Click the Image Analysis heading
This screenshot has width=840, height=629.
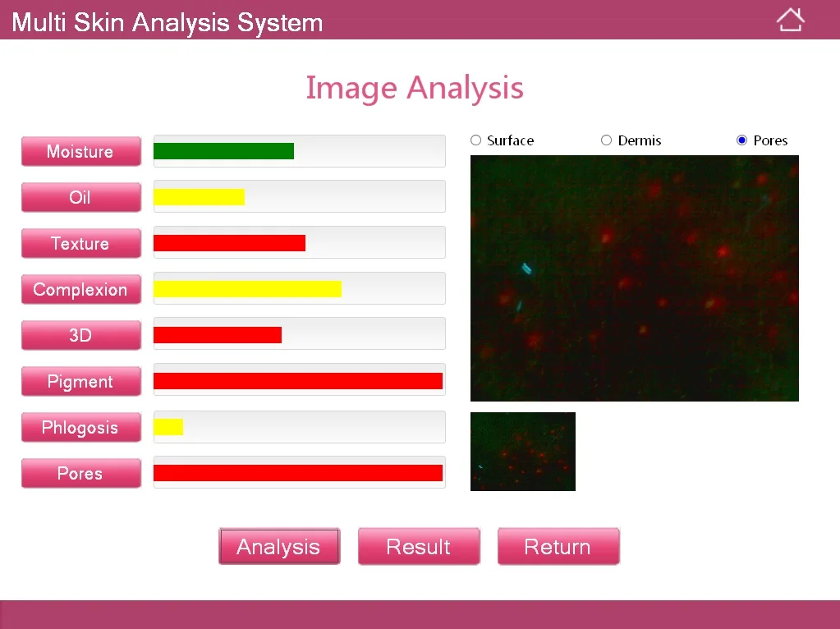(415, 88)
